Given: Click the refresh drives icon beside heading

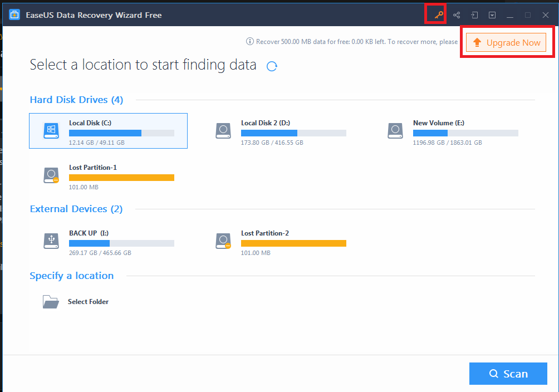Looking at the screenshot, I should 272,66.
